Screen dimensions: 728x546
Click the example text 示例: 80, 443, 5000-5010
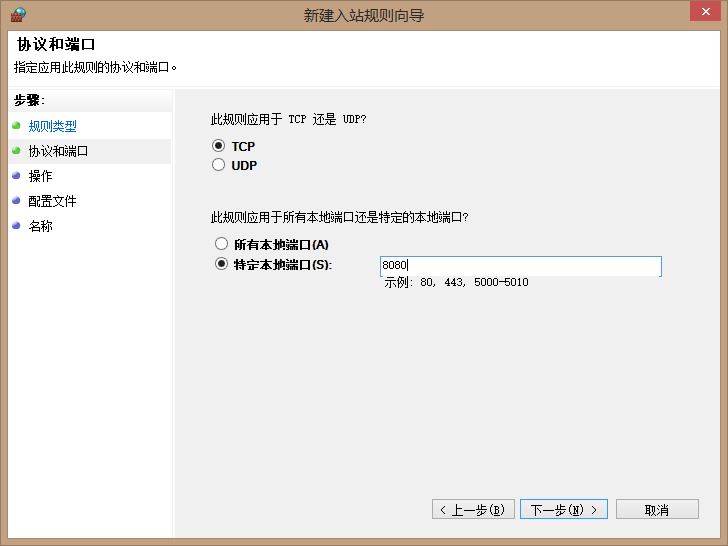click(456, 282)
